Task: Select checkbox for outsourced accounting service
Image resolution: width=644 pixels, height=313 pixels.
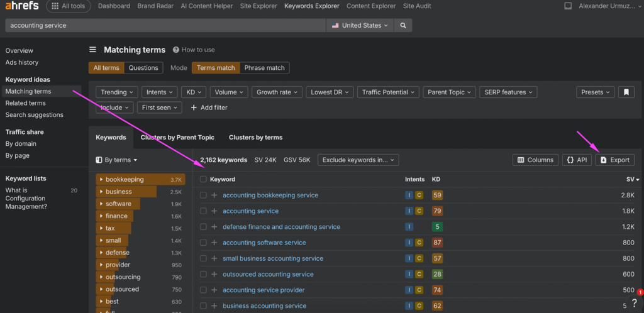Action: 203,274
